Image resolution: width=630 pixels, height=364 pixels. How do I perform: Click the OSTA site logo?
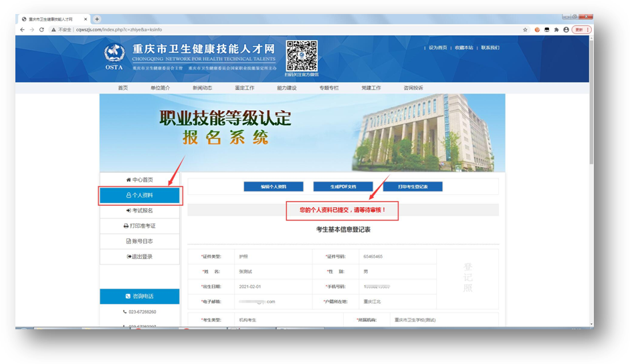pyautogui.click(x=114, y=57)
